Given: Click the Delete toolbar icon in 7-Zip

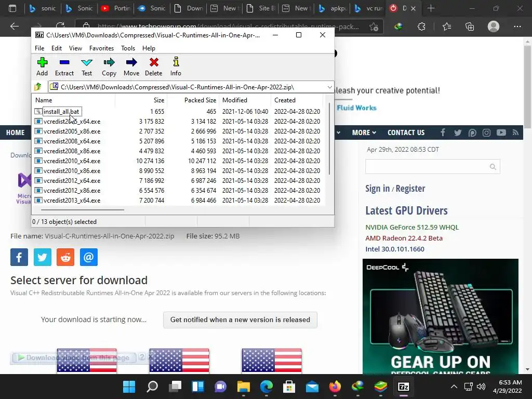Looking at the screenshot, I should point(154,66).
